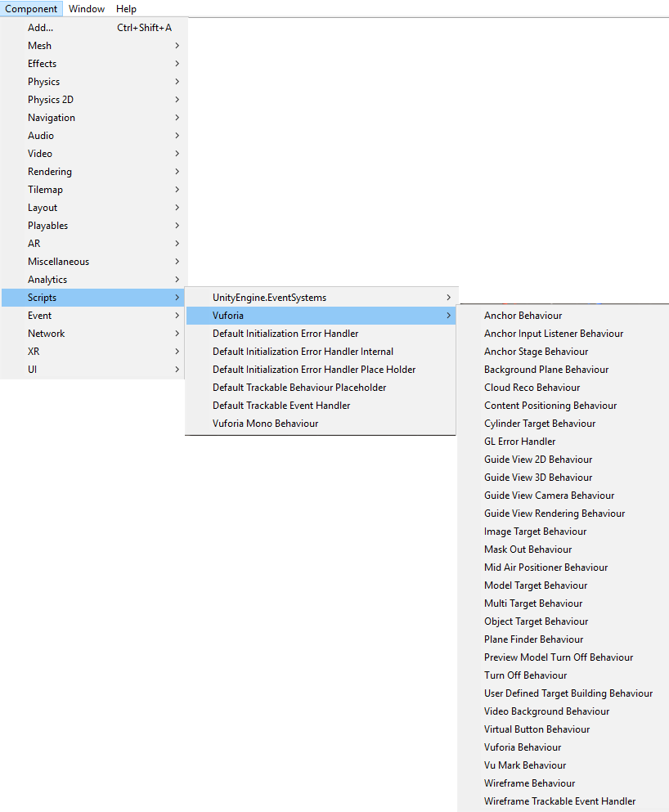Select Guide View 2D Behaviour
669x812 pixels.
tap(563, 460)
